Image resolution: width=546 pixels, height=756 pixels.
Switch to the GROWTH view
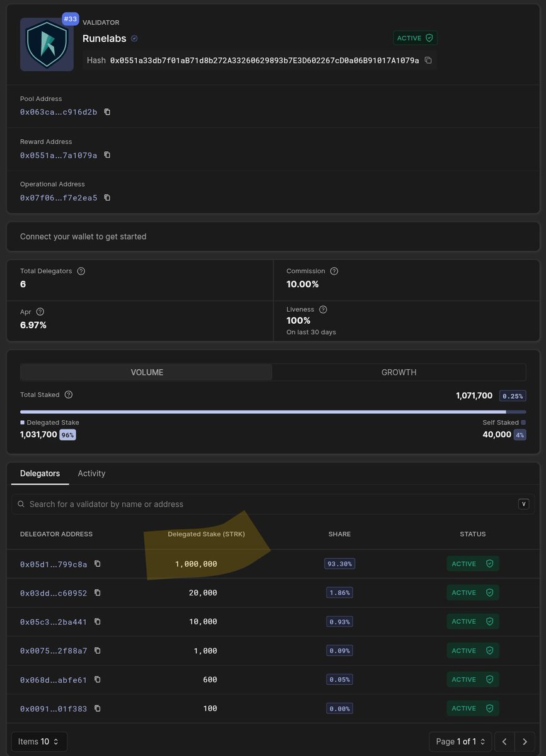click(x=399, y=372)
